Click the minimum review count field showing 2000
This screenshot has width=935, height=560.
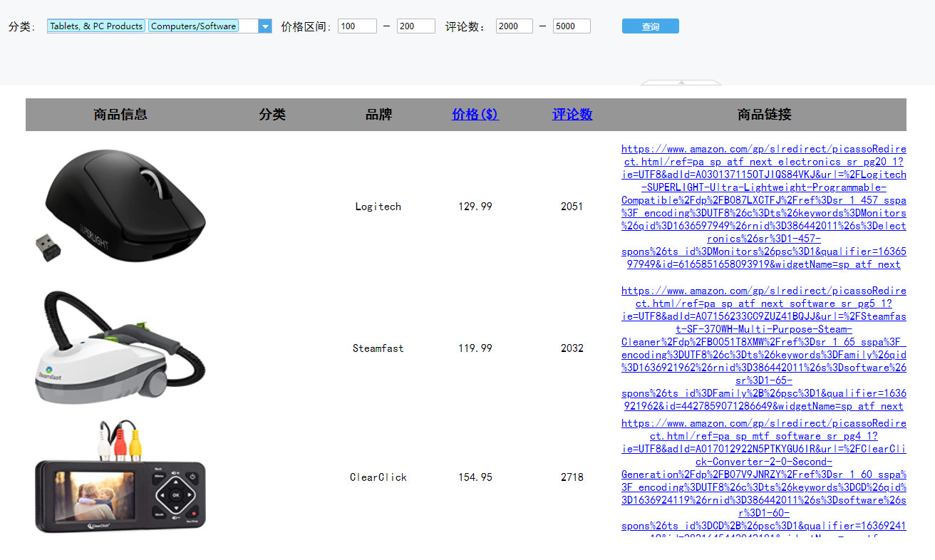515,26
